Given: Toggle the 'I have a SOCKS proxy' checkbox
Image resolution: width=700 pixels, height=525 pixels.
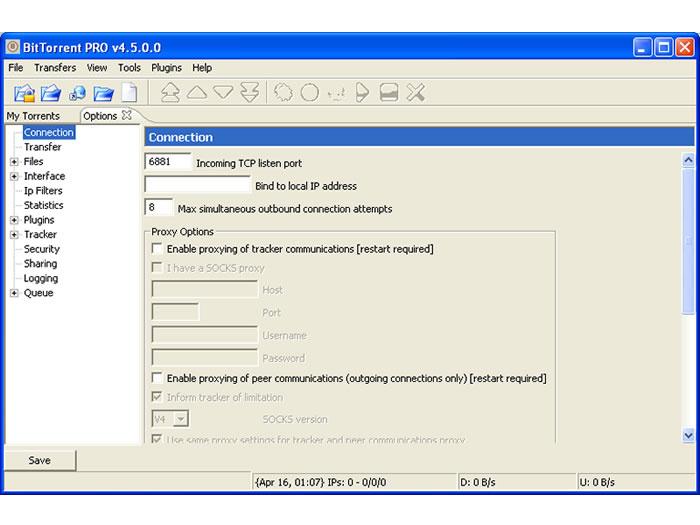Looking at the screenshot, I should click(x=156, y=268).
